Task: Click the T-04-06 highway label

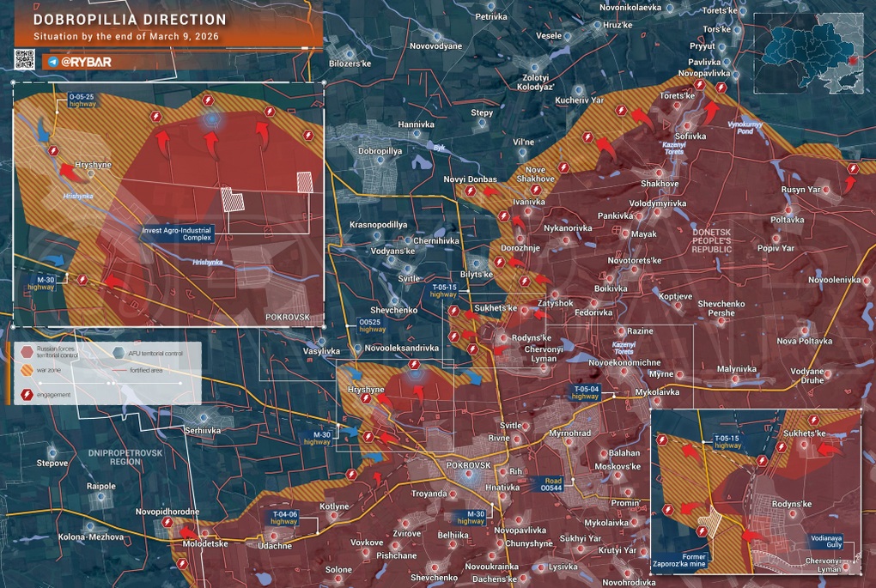Action: [284, 518]
